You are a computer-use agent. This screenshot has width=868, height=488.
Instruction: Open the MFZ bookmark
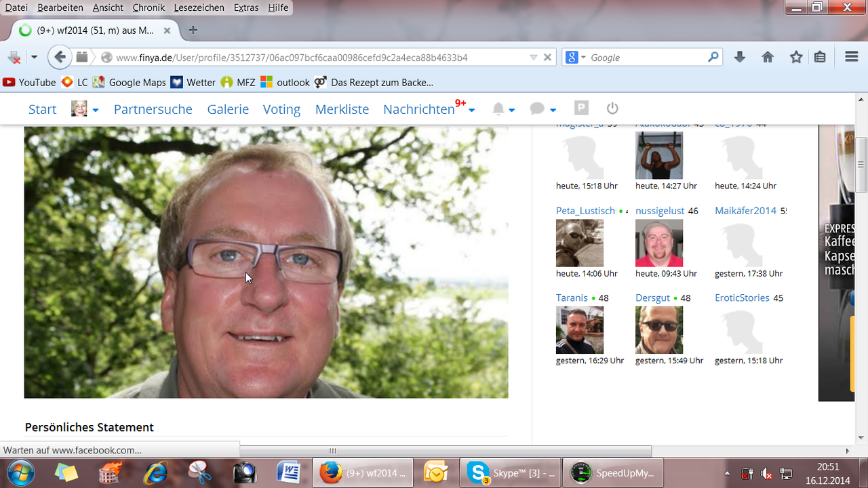click(x=238, y=82)
